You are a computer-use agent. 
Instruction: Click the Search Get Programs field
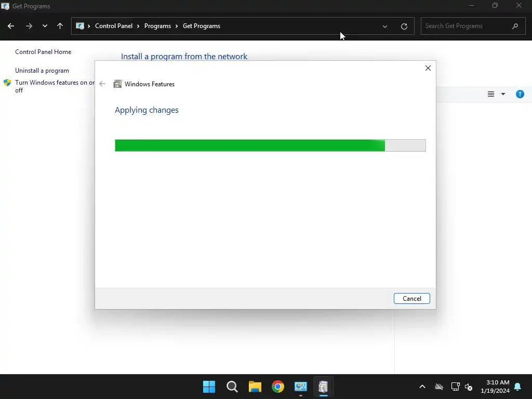click(x=473, y=26)
